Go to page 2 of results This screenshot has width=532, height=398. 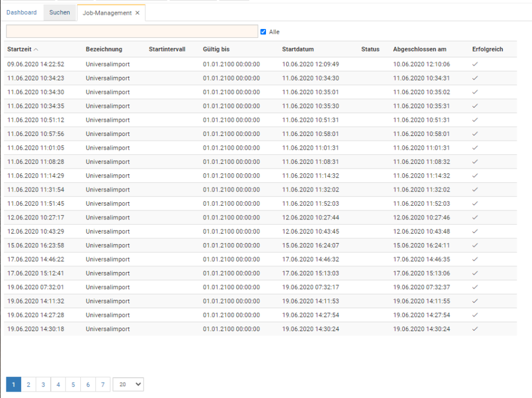(x=28, y=384)
